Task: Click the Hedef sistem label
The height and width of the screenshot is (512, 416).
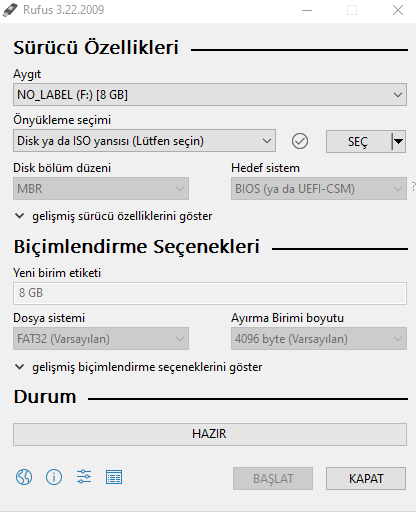Action: [265, 168]
